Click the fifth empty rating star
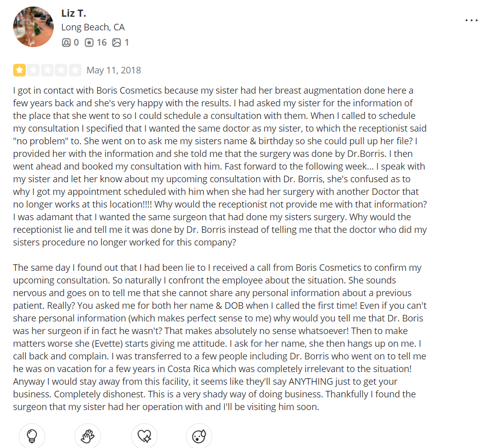 (x=75, y=70)
